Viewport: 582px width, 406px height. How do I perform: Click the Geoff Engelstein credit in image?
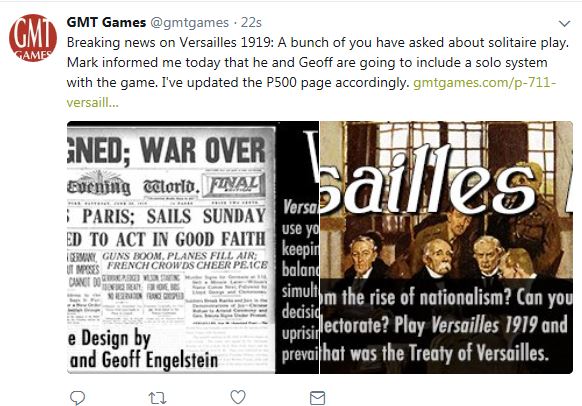pyautogui.click(x=160, y=360)
